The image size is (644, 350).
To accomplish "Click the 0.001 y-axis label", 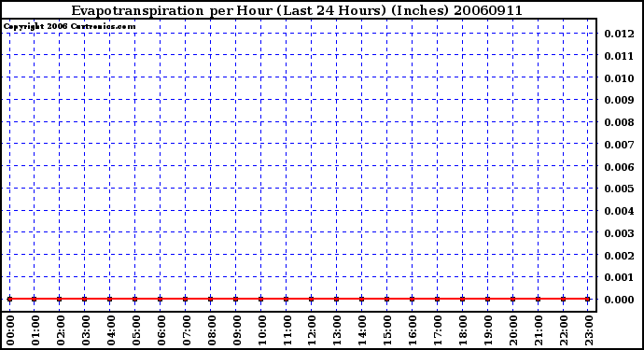I will click(x=619, y=277).
